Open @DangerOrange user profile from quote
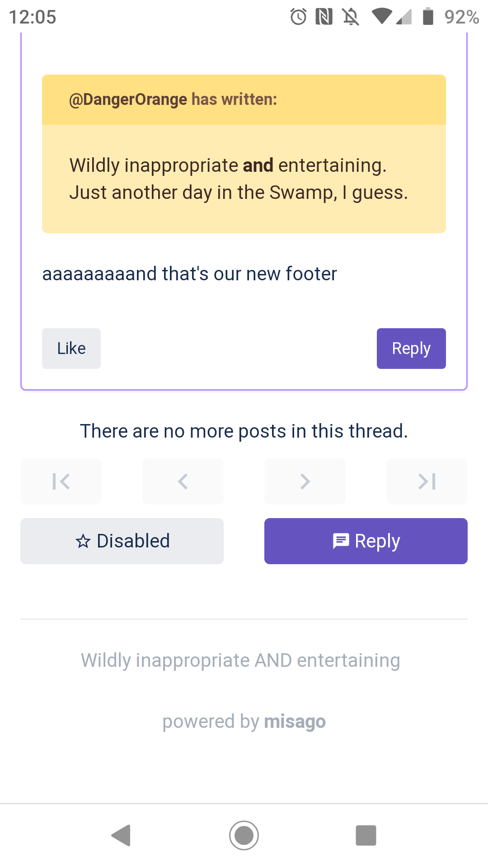This screenshot has height=868, width=488. click(x=128, y=99)
